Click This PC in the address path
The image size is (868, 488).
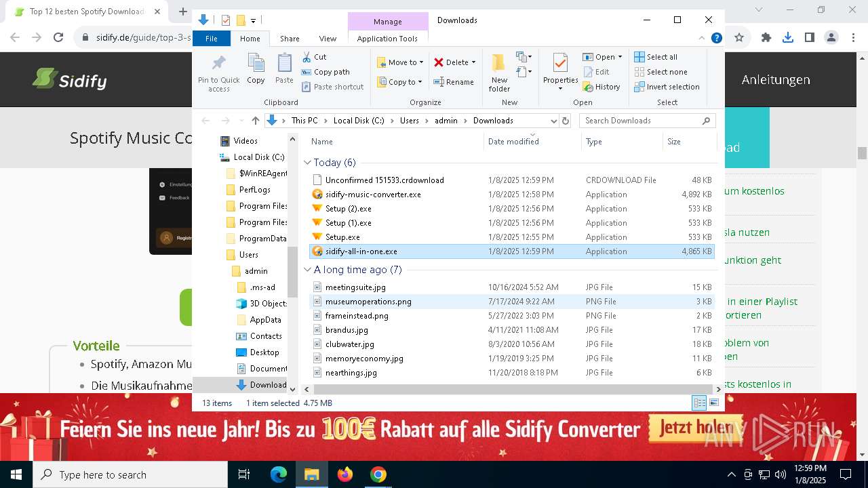click(304, 121)
